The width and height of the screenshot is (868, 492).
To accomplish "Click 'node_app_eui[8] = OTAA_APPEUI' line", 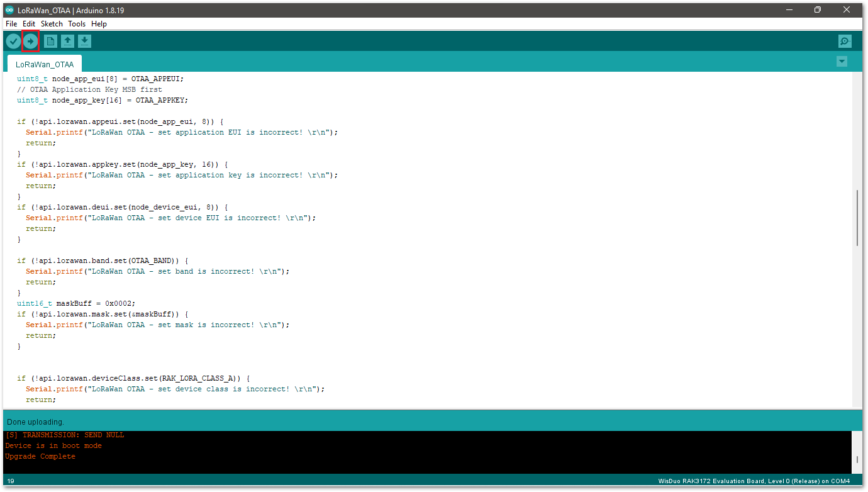I will click(x=100, y=79).
